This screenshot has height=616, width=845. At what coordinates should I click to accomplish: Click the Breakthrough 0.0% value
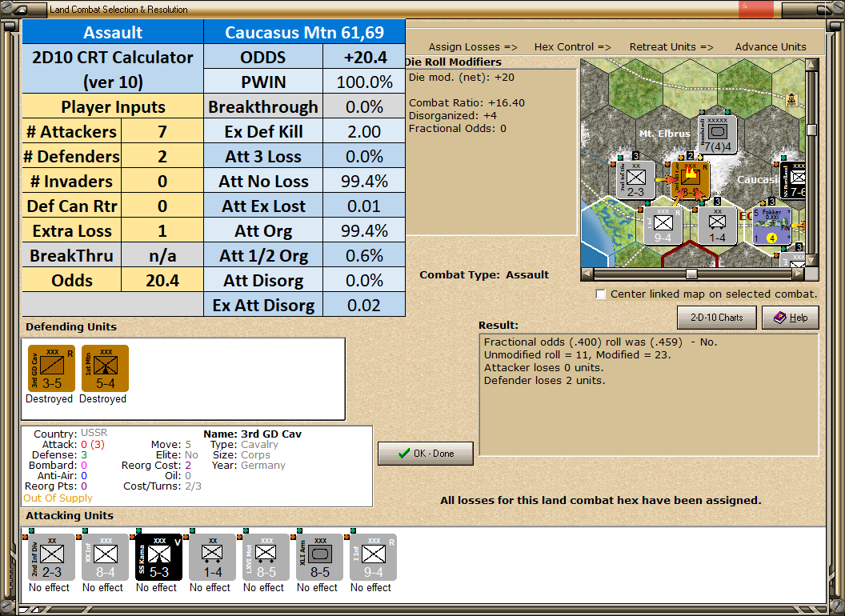[x=364, y=106]
